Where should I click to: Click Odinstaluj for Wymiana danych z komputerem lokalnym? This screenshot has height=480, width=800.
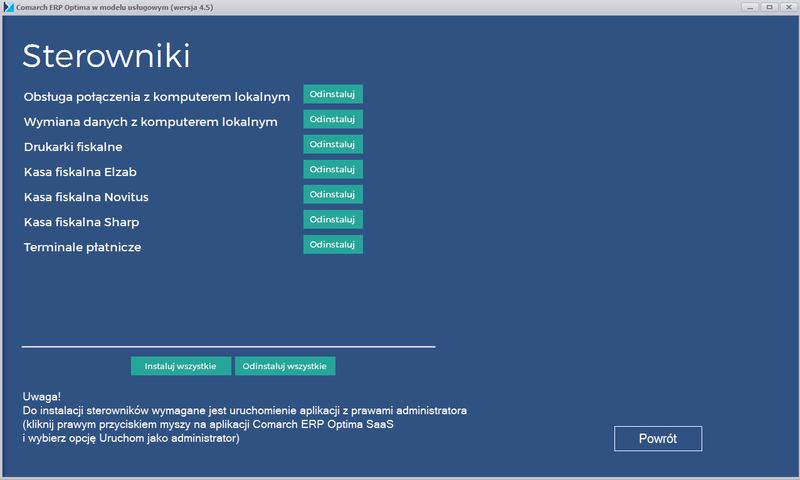333,119
